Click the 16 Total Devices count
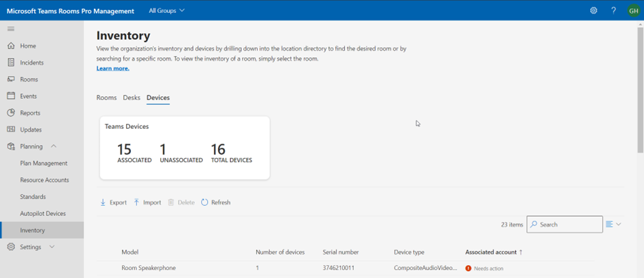Screen dimensions: 644x278 tap(231, 153)
